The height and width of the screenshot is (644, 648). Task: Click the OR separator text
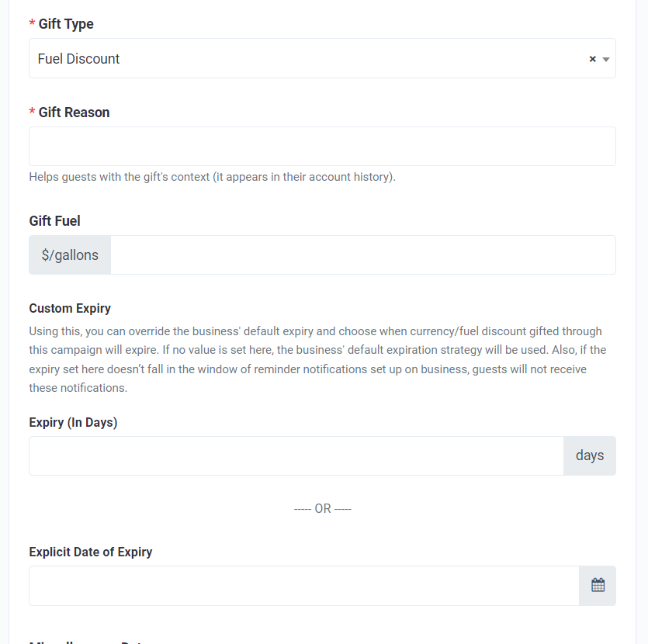(323, 508)
